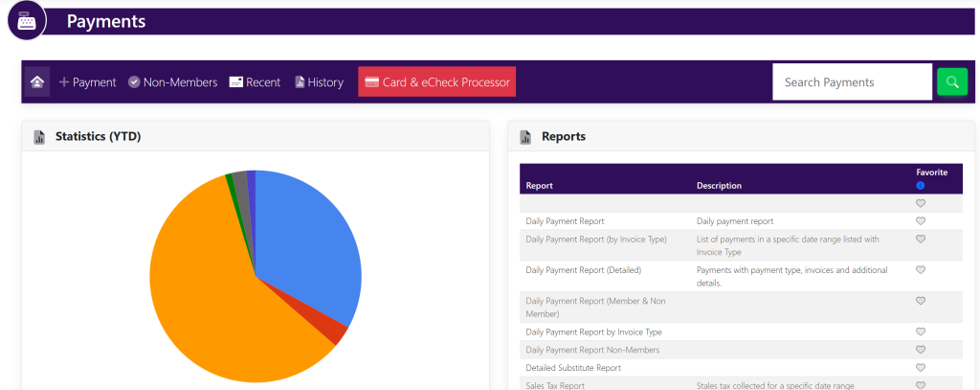Toggle favorite for Daily Payment Report Non-Members

pyautogui.click(x=921, y=350)
